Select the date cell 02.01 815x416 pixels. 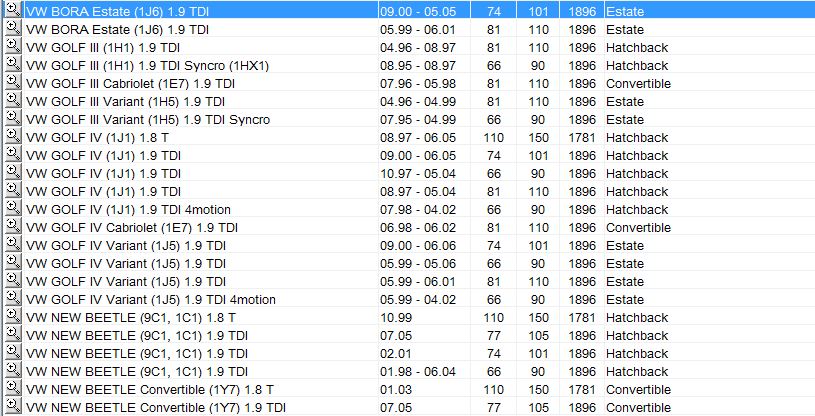[x=396, y=354]
